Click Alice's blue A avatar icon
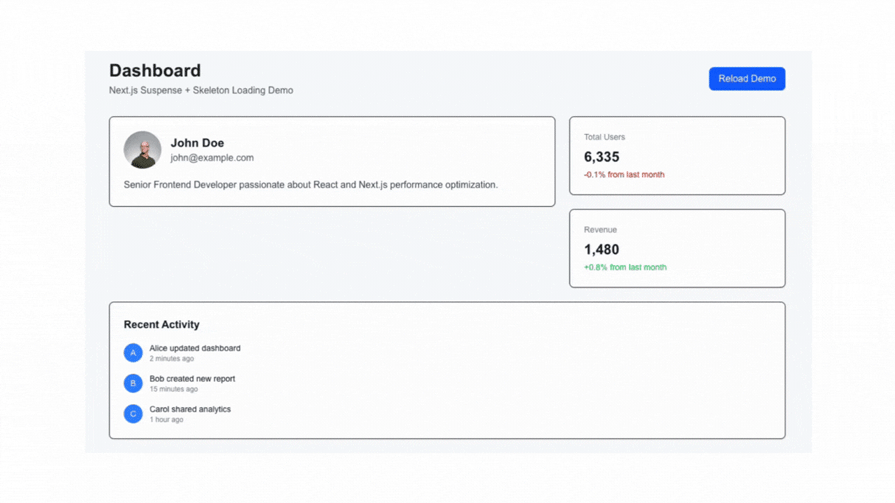 (133, 353)
